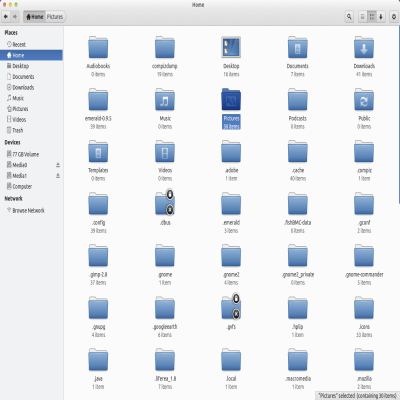Eject the Media1 drive
Image resolution: width=400 pixels, height=400 pixels.
point(58,176)
